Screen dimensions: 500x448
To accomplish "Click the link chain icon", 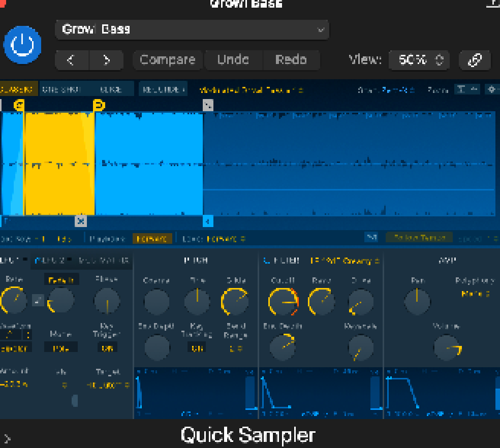I will click(475, 60).
